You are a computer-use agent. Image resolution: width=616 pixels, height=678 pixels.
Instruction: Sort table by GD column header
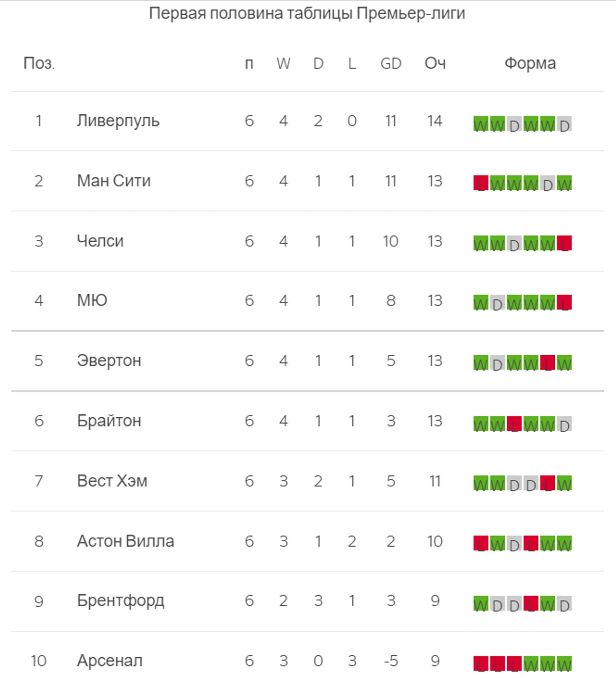391,63
